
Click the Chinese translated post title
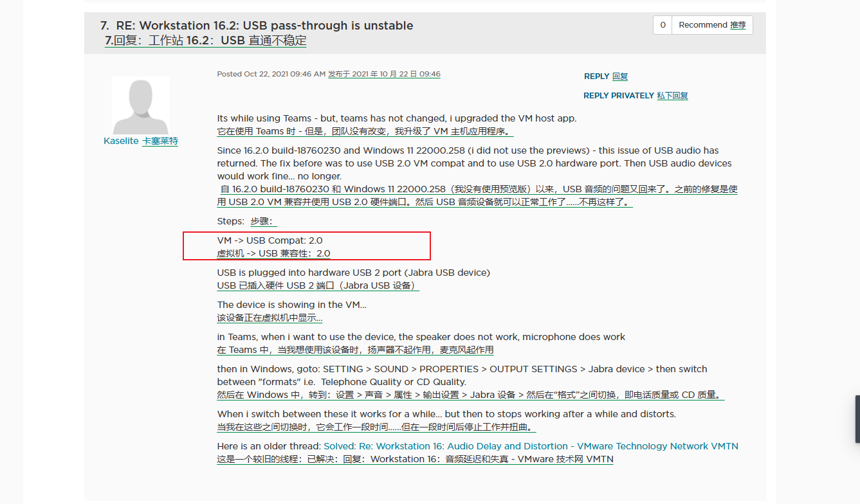(x=206, y=41)
